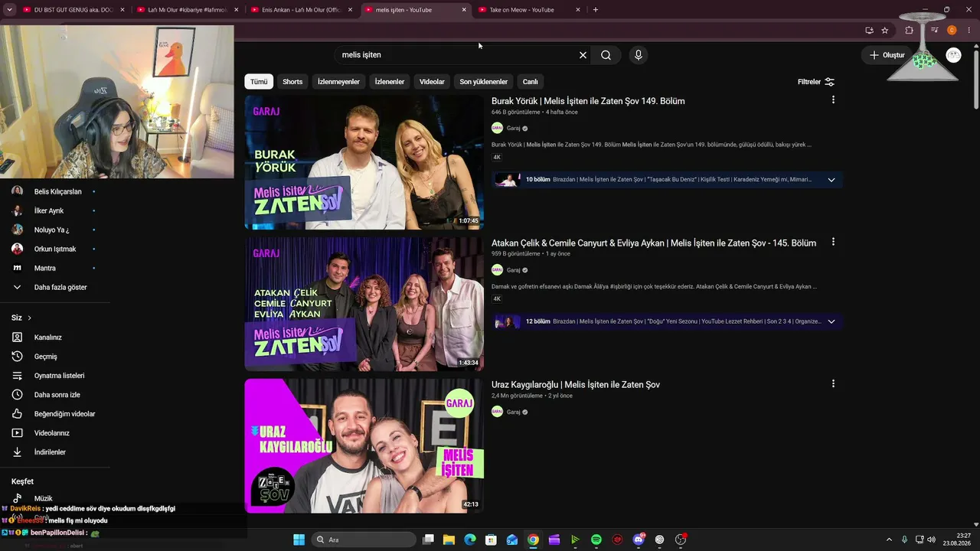This screenshot has height=551, width=980.
Task: Open Atakan Çelik 145. Bölüm video title
Action: pos(654,243)
